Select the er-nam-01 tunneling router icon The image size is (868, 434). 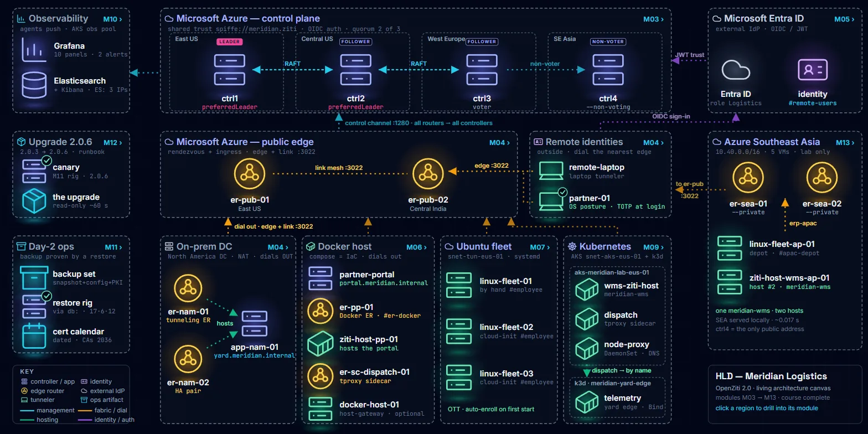[188, 288]
